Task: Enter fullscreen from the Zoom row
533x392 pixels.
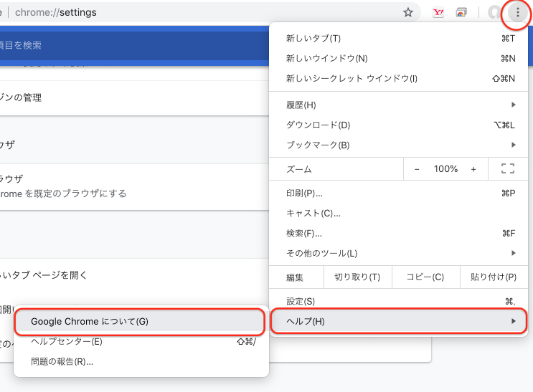Action: tap(508, 168)
